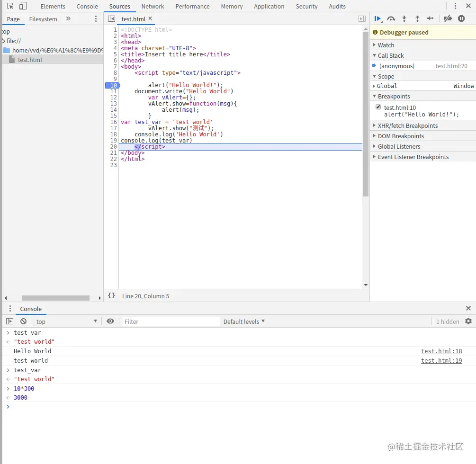Click the navigator horizontal scrollbar
Image resolution: width=476 pixels, height=464 pixels.
point(55,298)
